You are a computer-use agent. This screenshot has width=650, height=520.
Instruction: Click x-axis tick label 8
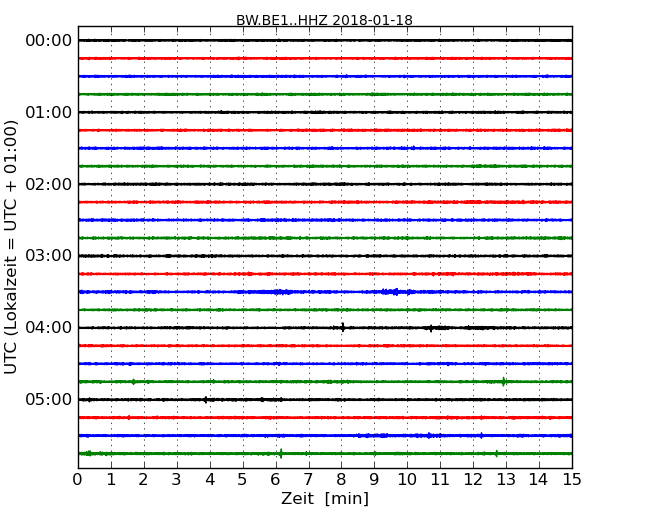[341, 480]
